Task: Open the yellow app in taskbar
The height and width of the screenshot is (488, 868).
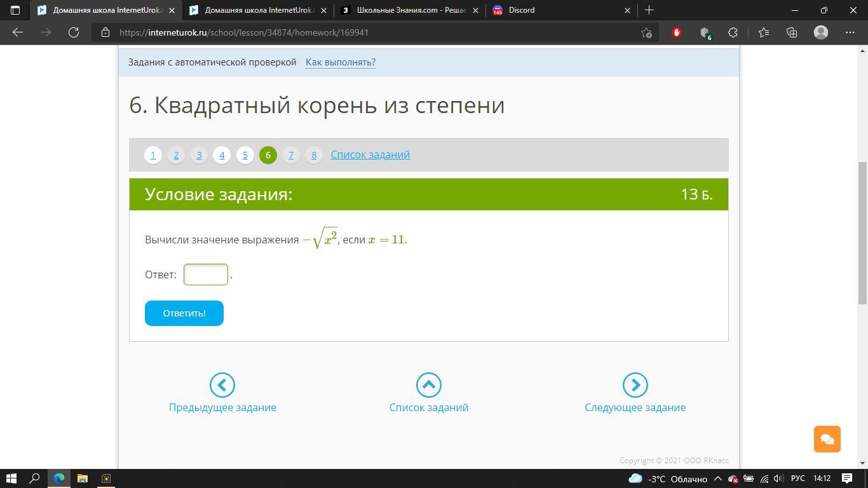Action: 106,478
